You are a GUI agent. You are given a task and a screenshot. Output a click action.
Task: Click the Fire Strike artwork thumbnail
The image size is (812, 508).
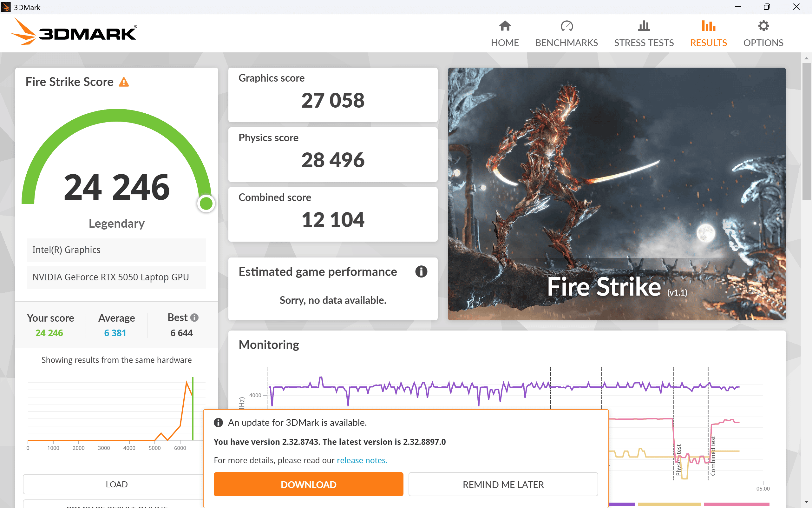point(617,194)
